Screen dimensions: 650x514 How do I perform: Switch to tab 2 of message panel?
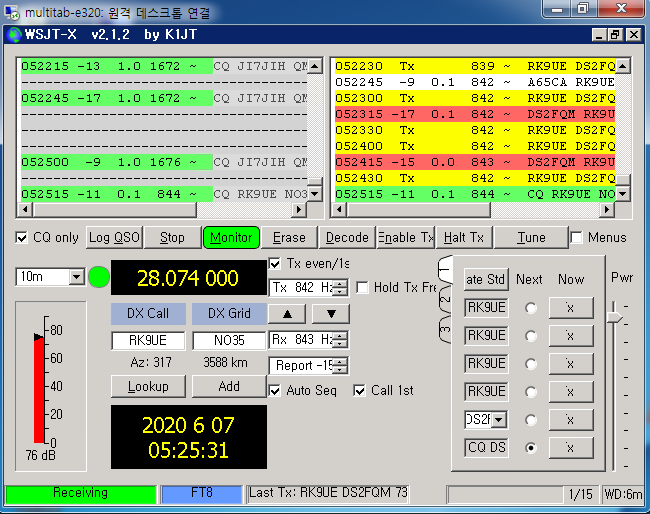coord(445,299)
